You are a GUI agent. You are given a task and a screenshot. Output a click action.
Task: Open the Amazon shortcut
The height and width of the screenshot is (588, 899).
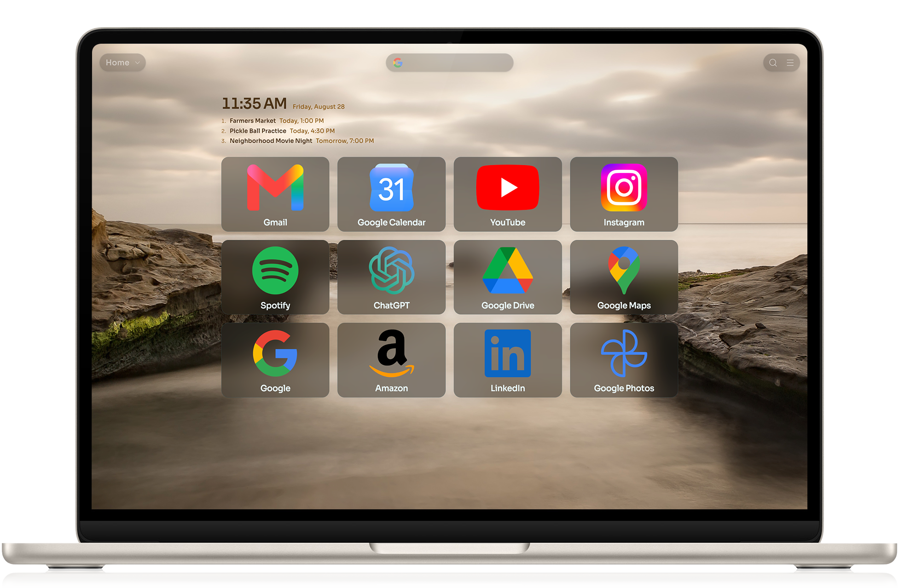[x=391, y=360]
